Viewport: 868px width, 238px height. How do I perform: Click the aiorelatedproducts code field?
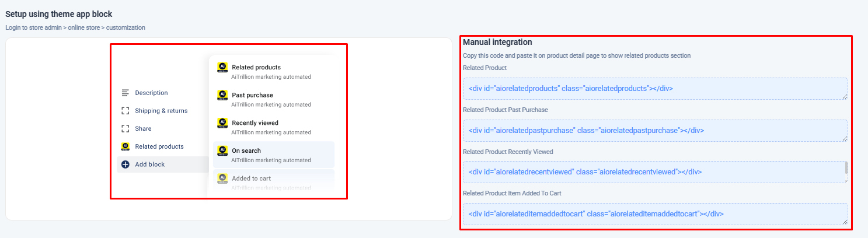click(656, 89)
